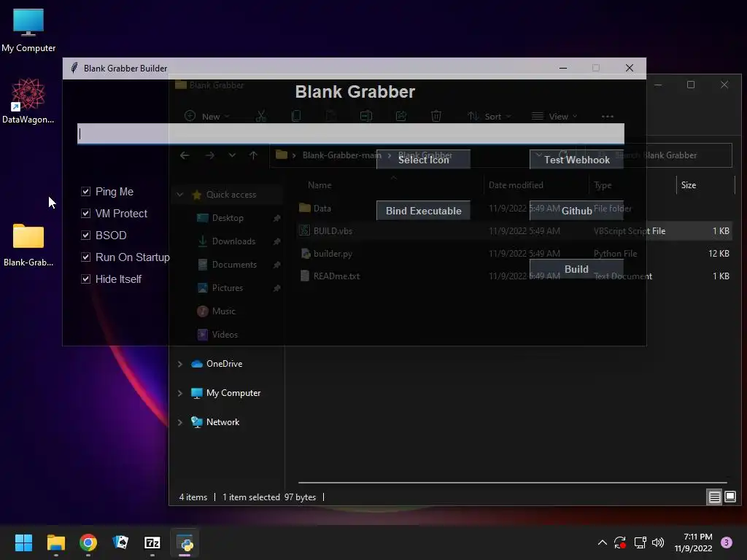747x560 pixels.
Task: Select the Blank-Grab folder on desktop
Action: (28, 245)
